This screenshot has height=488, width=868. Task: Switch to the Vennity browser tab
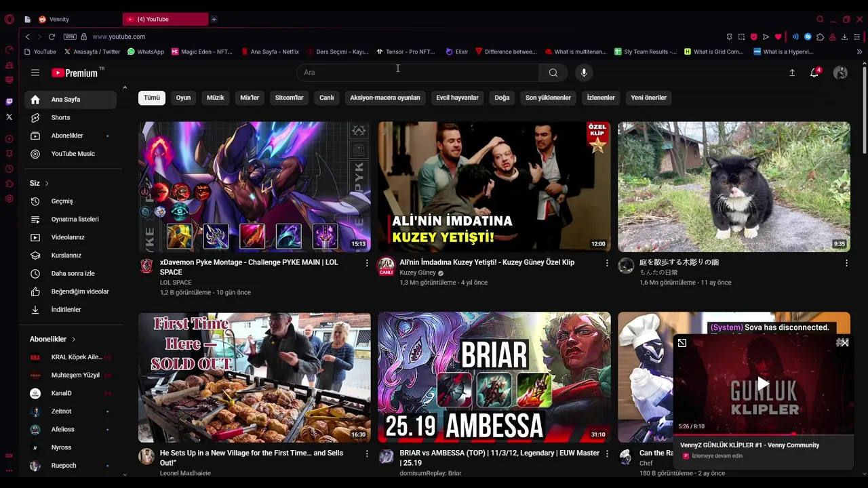[x=78, y=19]
